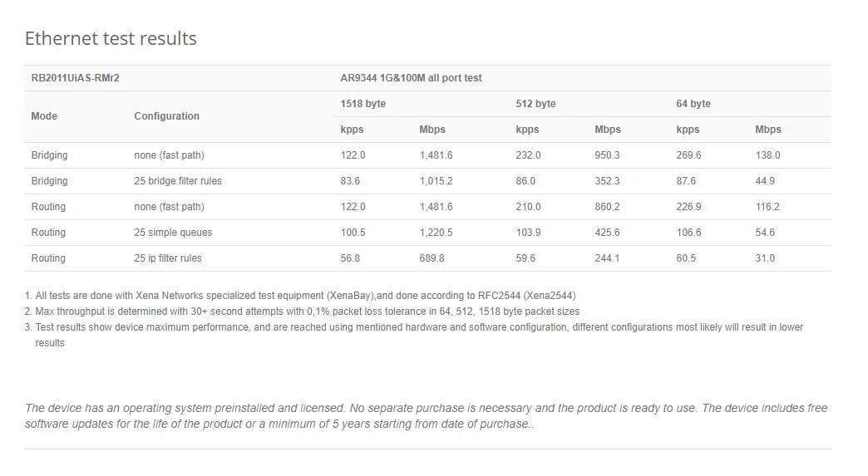Image resolution: width=868 pixels, height=476 pixels.
Task: Click footnote about Xena Networks test equipment
Action: point(299,296)
